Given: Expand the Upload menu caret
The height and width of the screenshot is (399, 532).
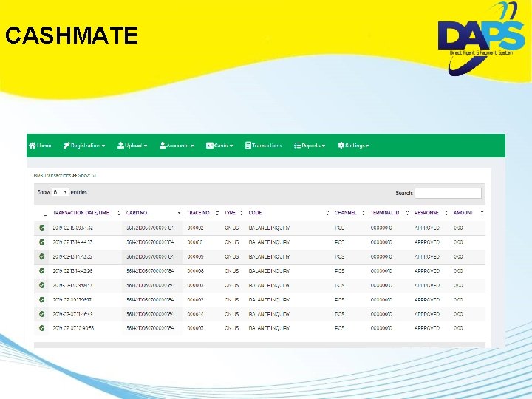Looking at the screenshot, I should [146, 146].
